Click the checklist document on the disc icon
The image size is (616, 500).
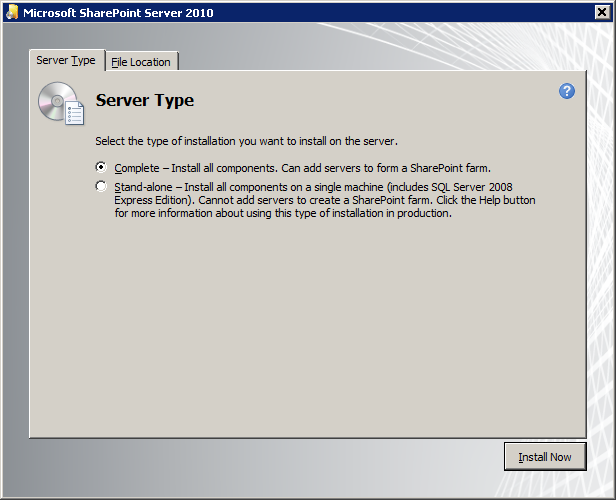click(74, 113)
